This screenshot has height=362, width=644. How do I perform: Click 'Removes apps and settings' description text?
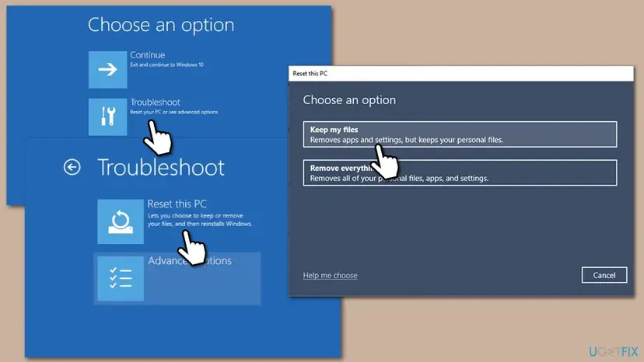point(406,140)
